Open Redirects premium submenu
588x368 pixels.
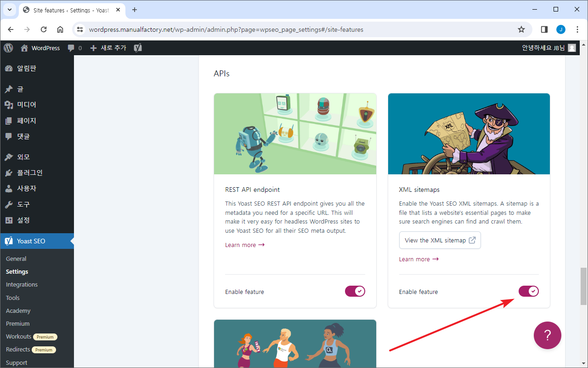(31, 350)
